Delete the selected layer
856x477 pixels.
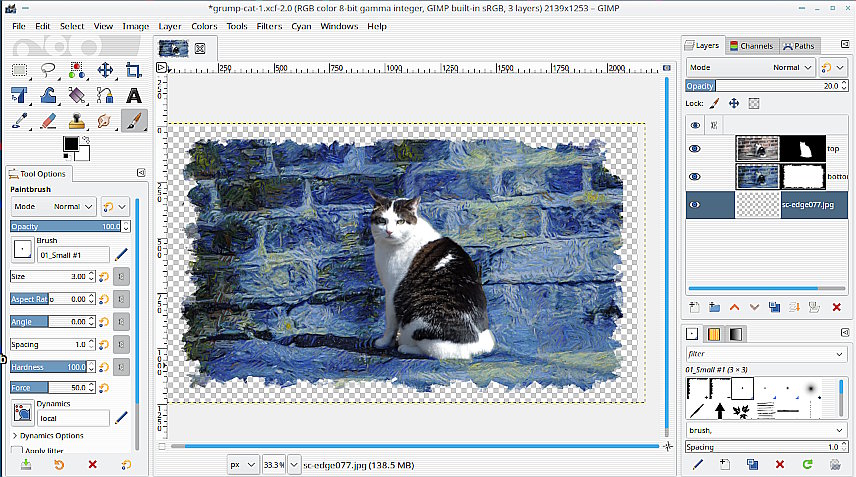coord(836,307)
